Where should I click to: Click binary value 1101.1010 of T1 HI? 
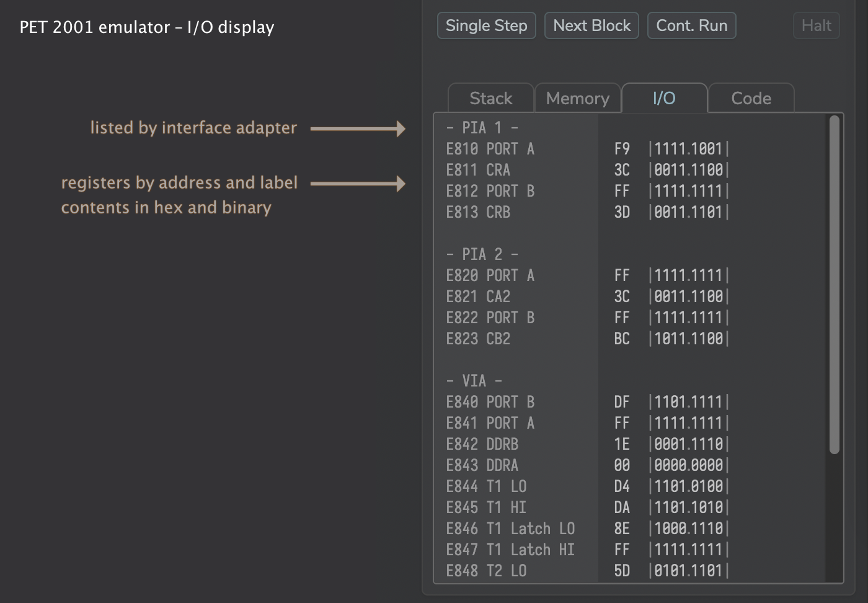coord(689,507)
